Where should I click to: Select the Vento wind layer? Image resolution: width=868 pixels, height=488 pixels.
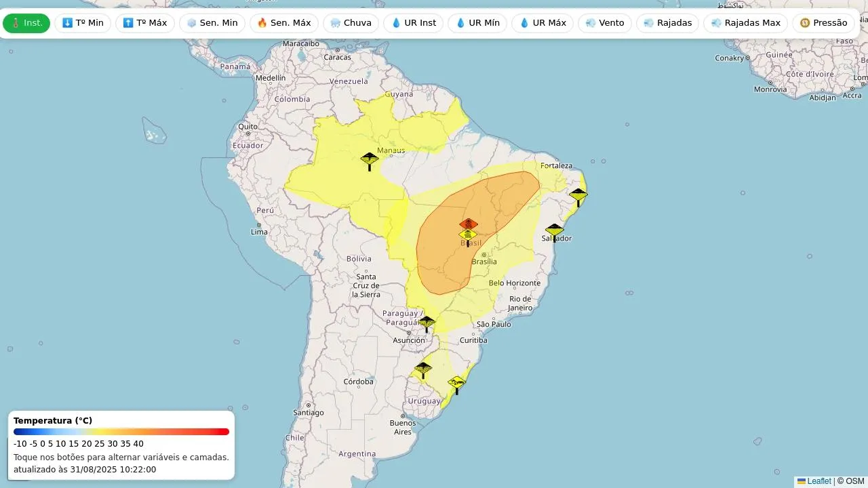tap(605, 23)
